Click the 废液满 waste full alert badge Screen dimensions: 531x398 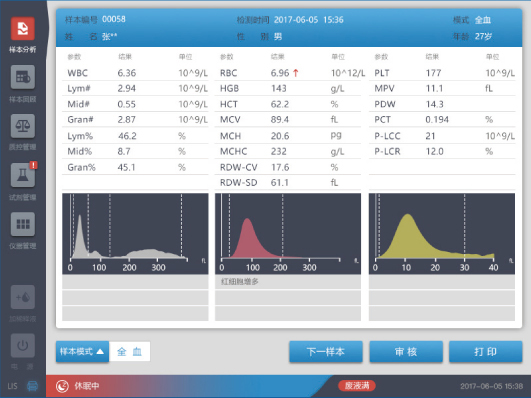(x=357, y=385)
